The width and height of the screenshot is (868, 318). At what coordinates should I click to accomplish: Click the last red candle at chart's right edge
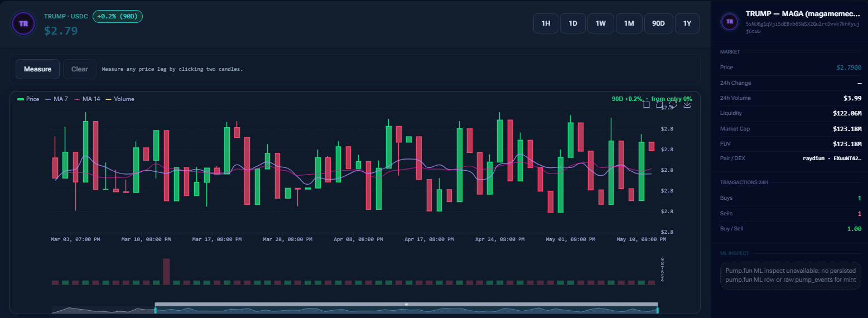pos(652,147)
